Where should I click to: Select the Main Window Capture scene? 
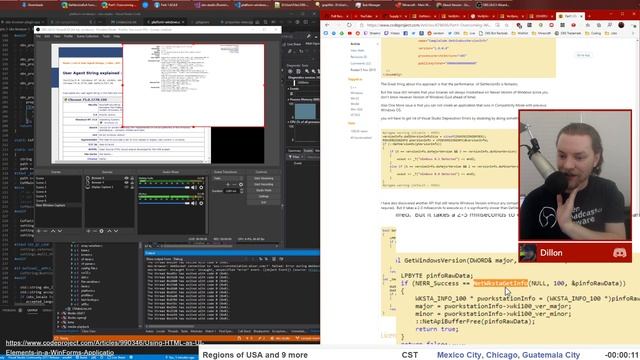(58, 205)
